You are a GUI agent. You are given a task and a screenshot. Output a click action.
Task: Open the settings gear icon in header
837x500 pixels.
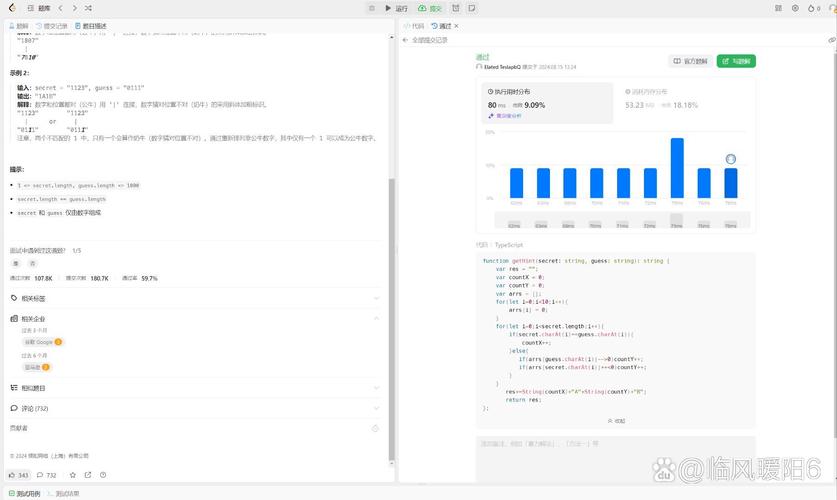(x=795, y=8)
